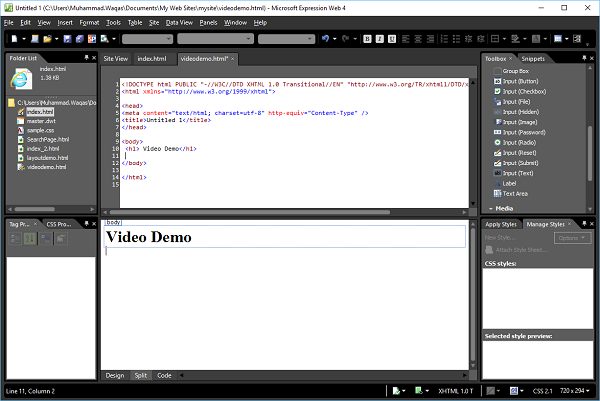Open videodemo.html in Folder List
Image resolution: width=600 pixels, height=401 pixels.
[x=46, y=167]
